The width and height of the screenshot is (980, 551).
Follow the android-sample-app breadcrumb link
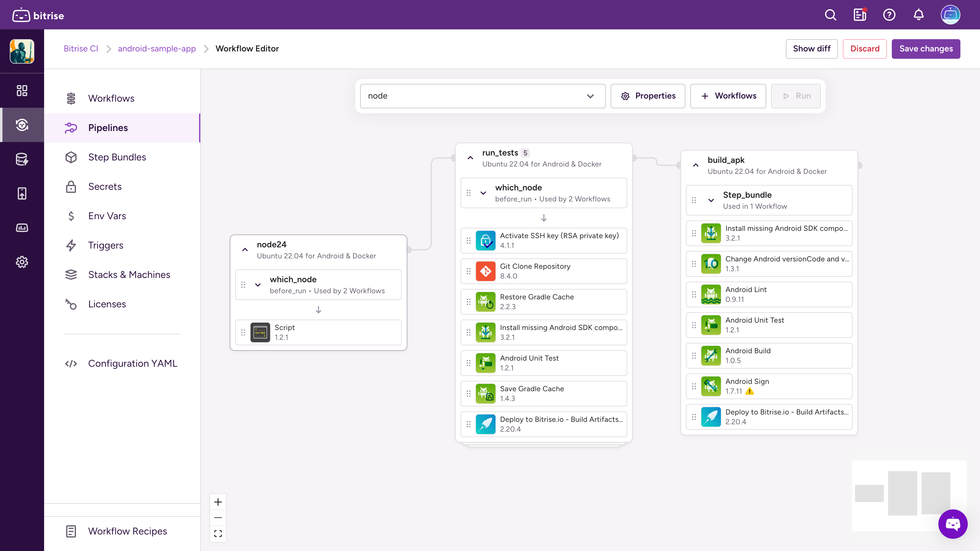[157, 49]
